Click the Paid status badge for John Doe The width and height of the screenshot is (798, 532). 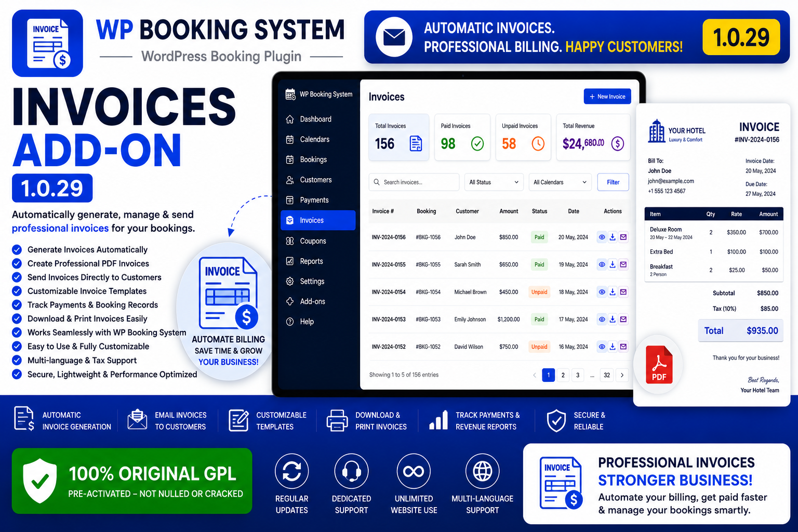click(x=539, y=237)
